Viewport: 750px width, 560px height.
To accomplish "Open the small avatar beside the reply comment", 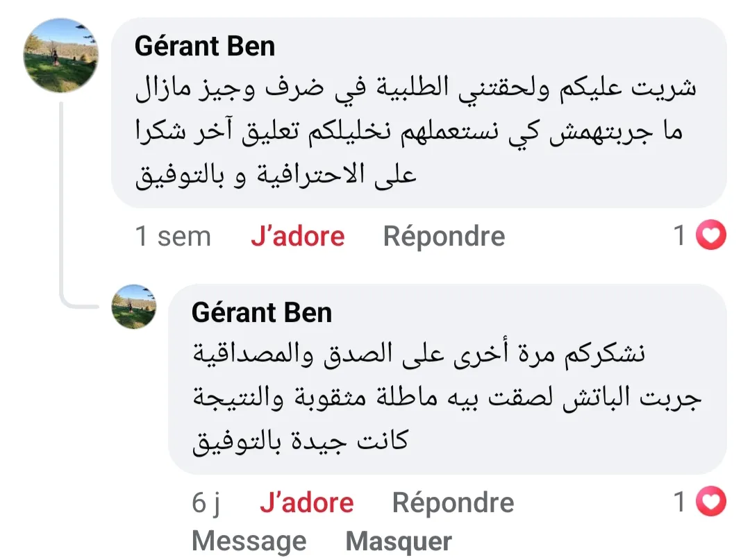I will [134, 306].
